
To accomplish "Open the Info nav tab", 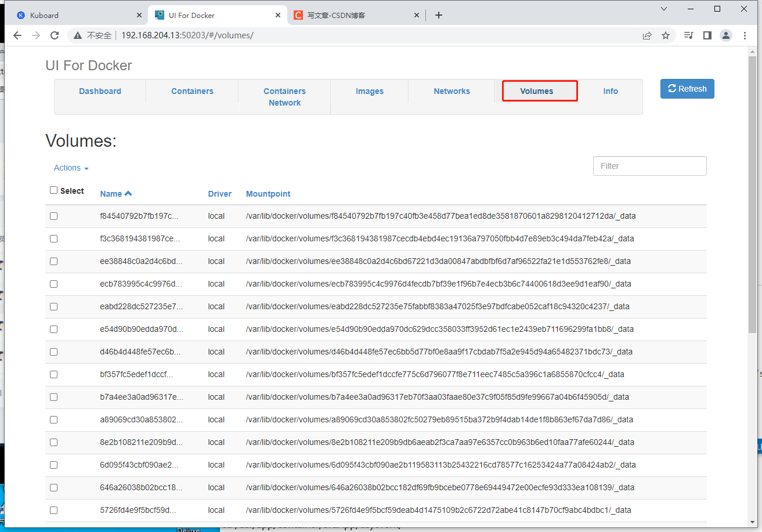I will (611, 91).
